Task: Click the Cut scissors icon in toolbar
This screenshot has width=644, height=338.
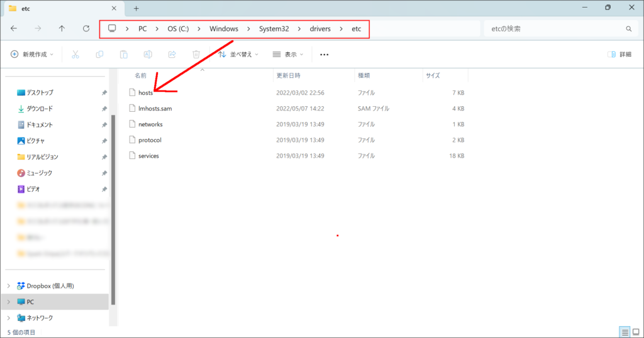Action: (75, 55)
